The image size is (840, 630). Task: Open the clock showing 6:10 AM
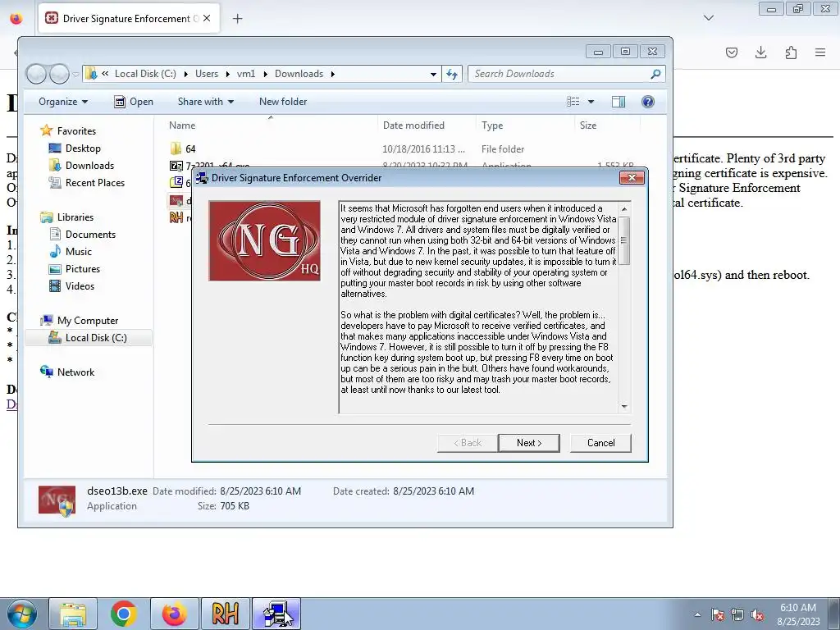(798, 614)
